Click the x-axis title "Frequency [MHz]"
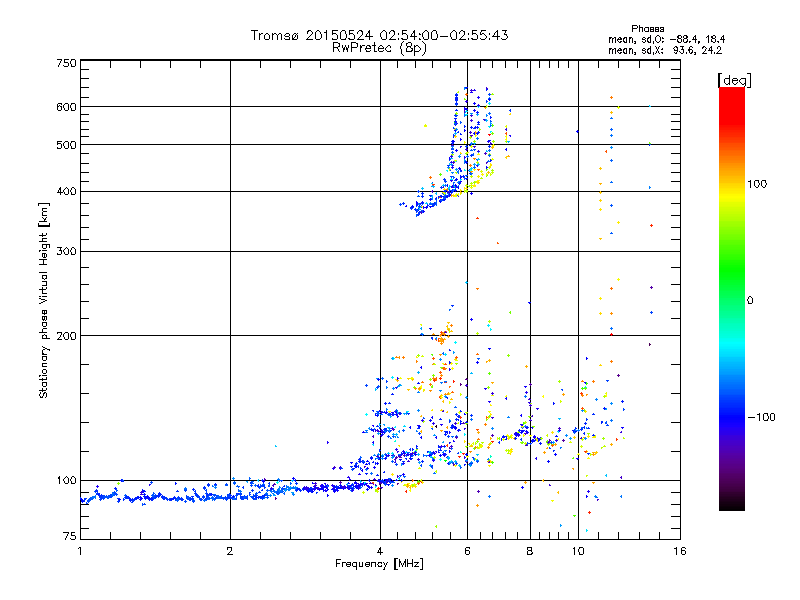 pos(379,564)
